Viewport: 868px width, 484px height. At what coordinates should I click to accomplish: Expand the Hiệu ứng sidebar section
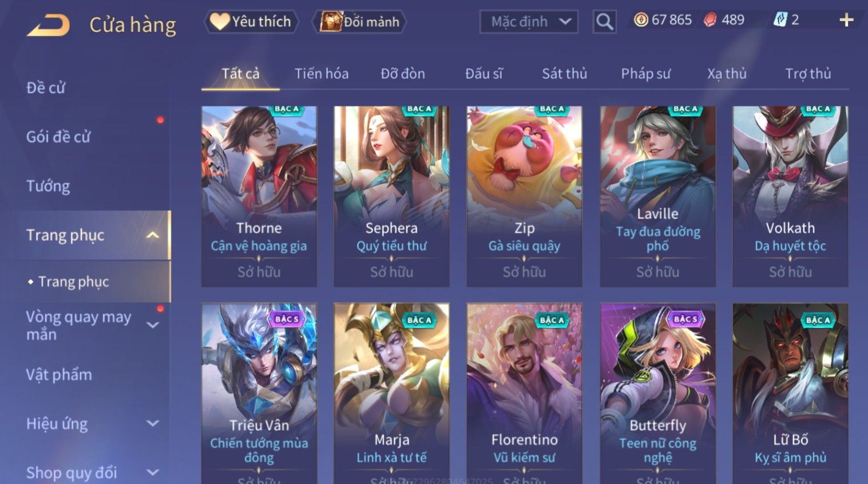click(153, 423)
